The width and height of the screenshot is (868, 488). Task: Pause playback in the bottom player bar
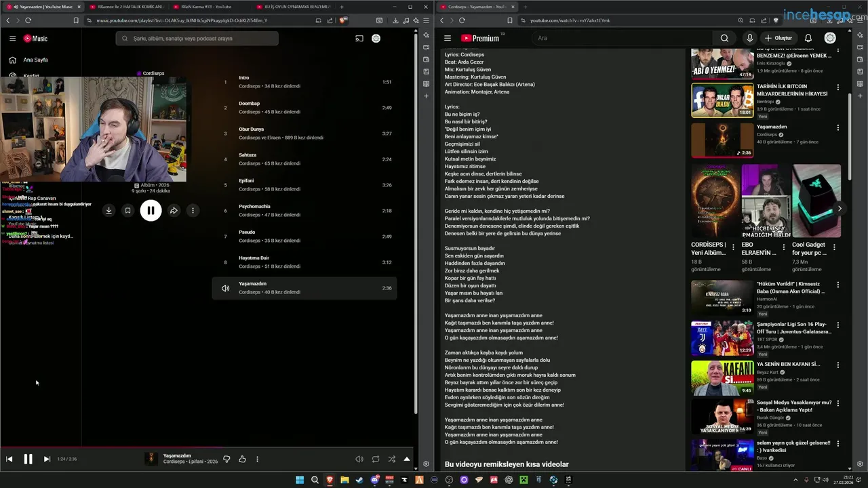(28, 459)
